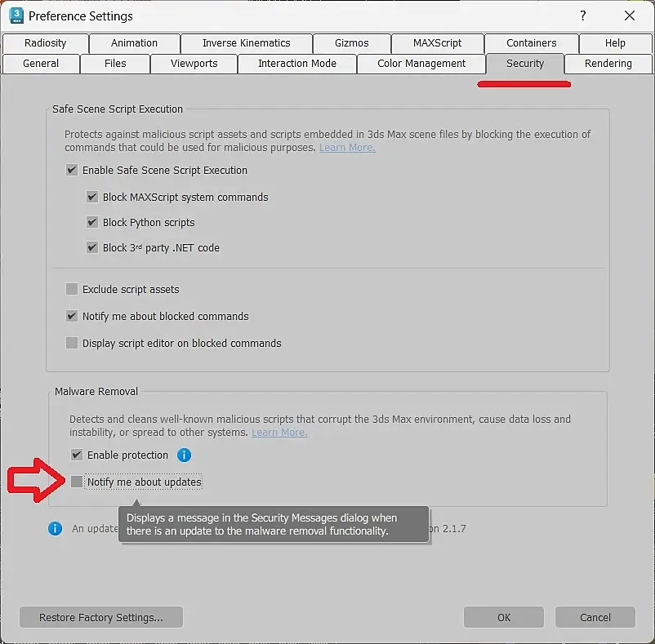655x644 pixels.
Task: Open the Animation tab
Action: 134,43
